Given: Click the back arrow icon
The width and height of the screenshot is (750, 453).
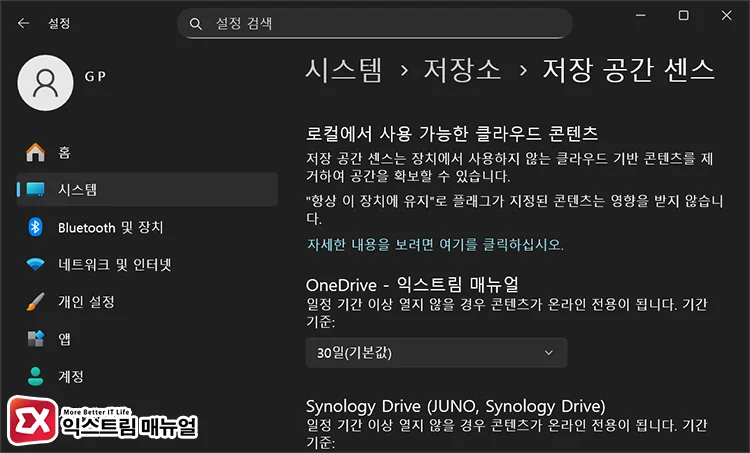Looking at the screenshot, I should point(23,23).
